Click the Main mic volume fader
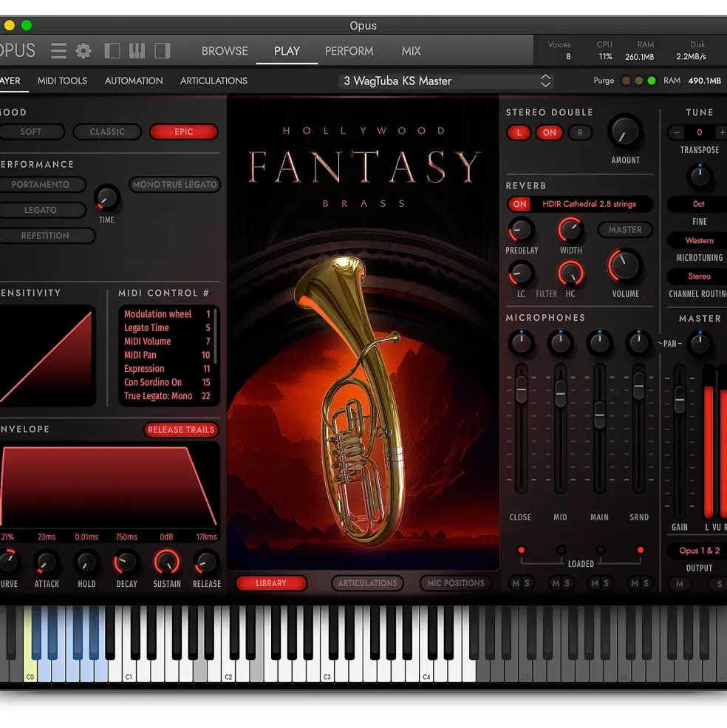This screenshot has height=728, width=727. click(599, 415)
